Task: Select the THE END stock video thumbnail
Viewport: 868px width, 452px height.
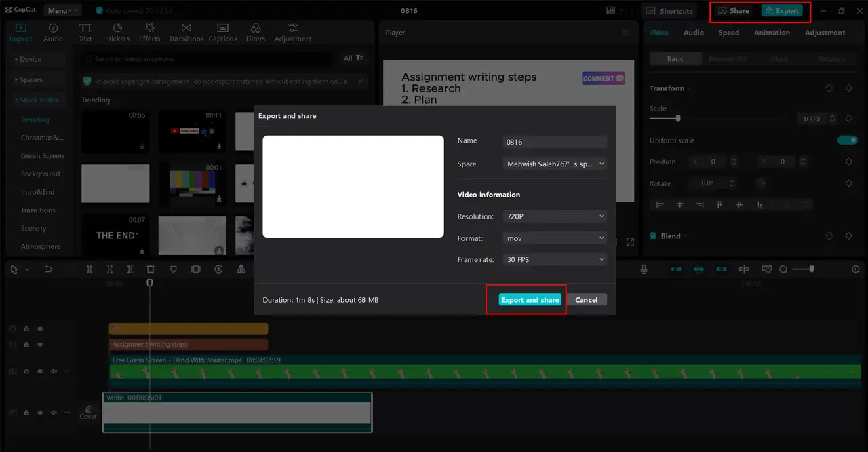Action: pyautogui.click(x=115, y=236)
